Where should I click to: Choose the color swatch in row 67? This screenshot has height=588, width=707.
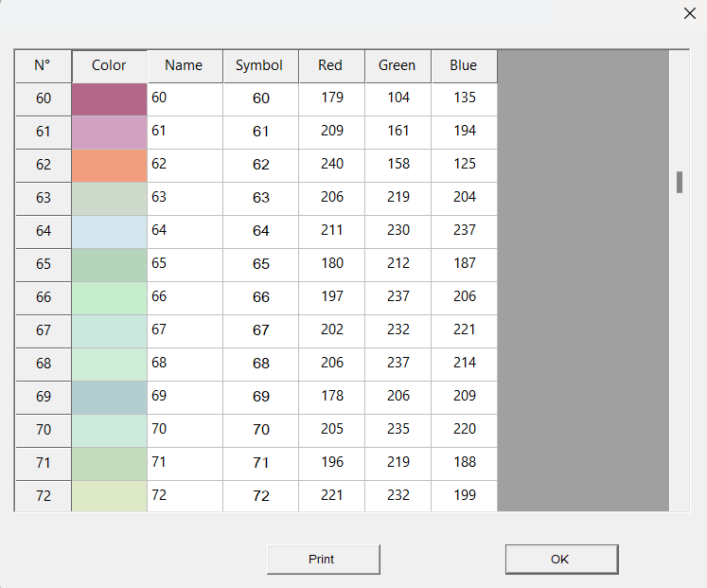tap(109, 331)
